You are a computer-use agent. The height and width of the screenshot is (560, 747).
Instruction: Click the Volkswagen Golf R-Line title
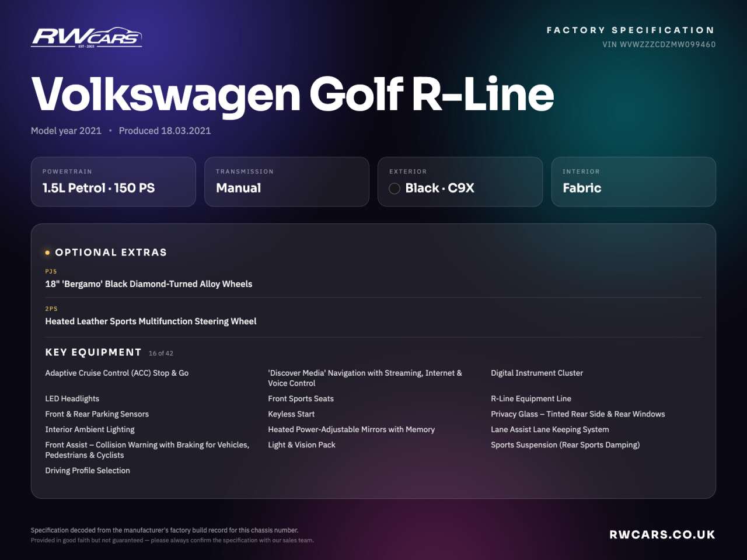click(292, 94)
